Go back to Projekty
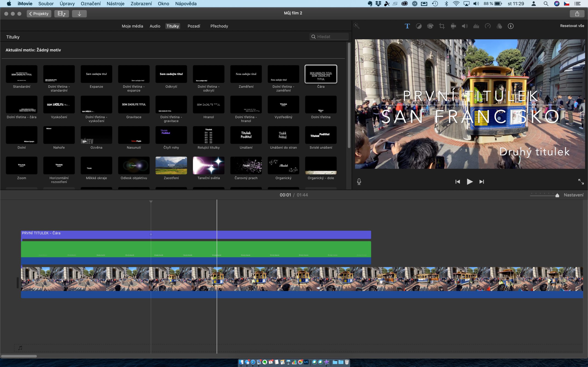 click(x=39, y=14)
